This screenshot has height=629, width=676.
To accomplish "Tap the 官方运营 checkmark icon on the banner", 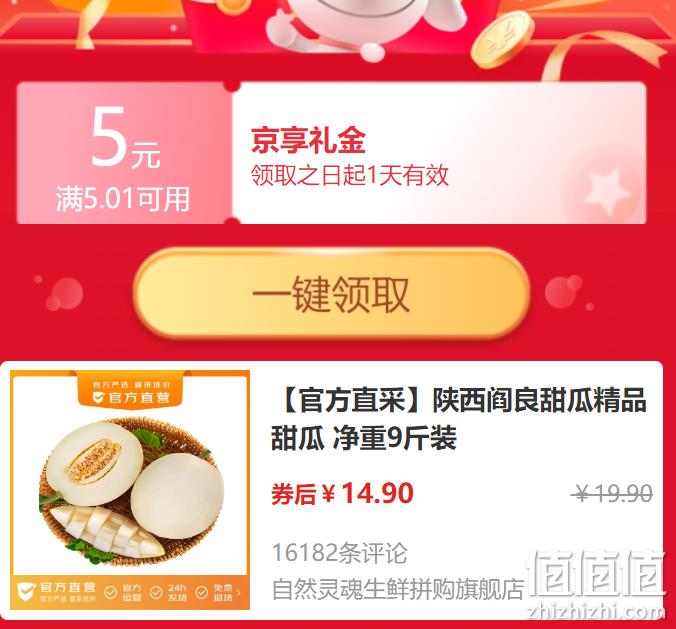I will pos(111,593).
